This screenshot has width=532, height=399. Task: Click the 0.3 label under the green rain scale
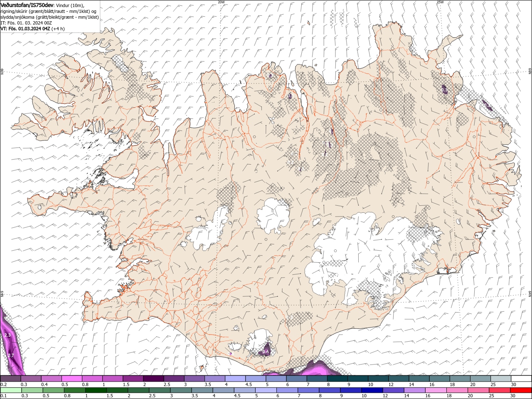(x=25, y=396)
